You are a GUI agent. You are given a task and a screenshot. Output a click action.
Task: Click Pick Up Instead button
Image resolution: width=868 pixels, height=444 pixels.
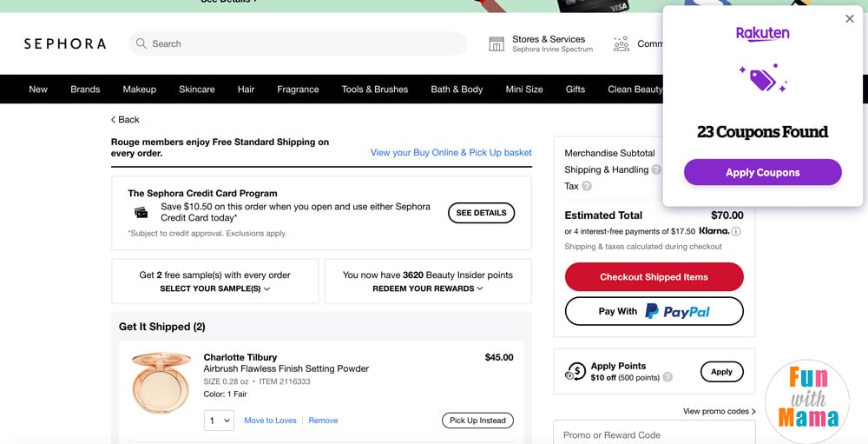[x=477, y=421]
